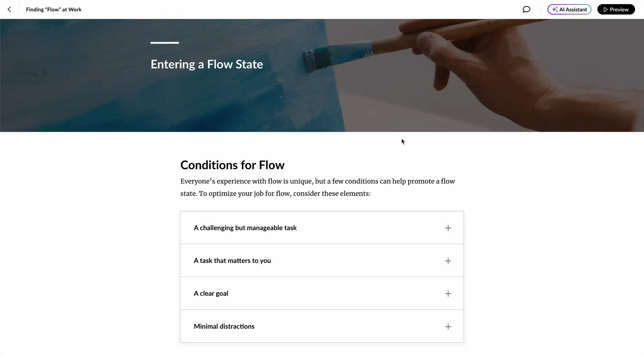
Task: Click the sparkle icon in AI Assistant
Action: (x=555, y=9)
